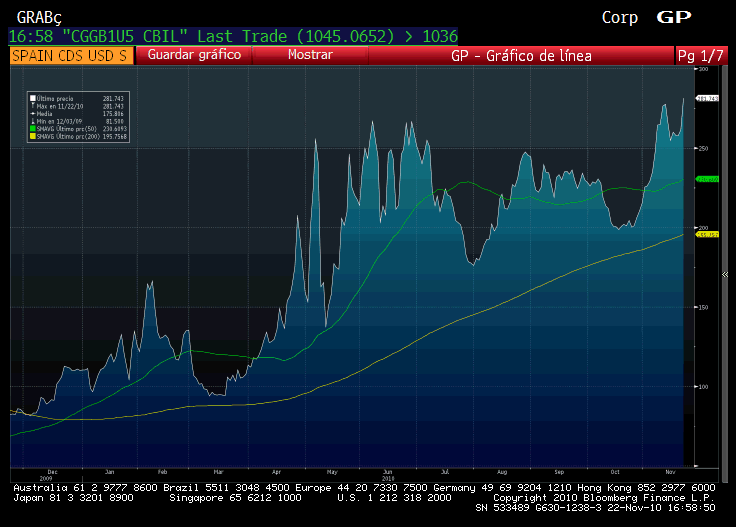The image size is (736, 527).
Task: Click the Guardar gráfico button
Action: tap(194, 55)
